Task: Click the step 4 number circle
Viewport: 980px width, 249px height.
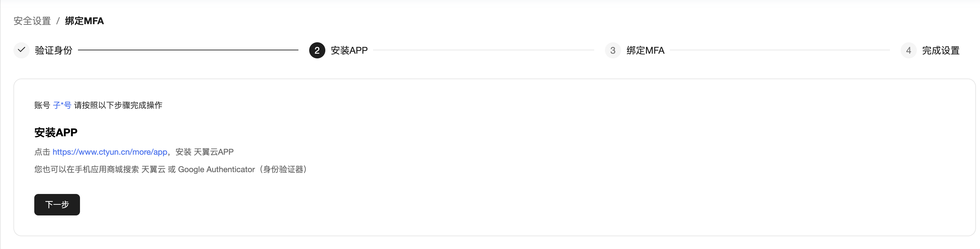Action: point(908,50)
